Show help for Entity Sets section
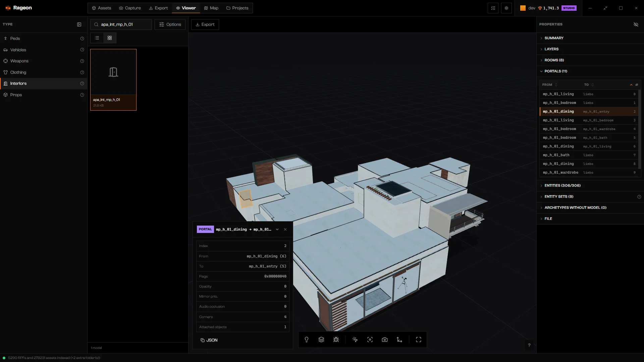Viewport: 644px width, 362px height. click(x=639, y=197)
